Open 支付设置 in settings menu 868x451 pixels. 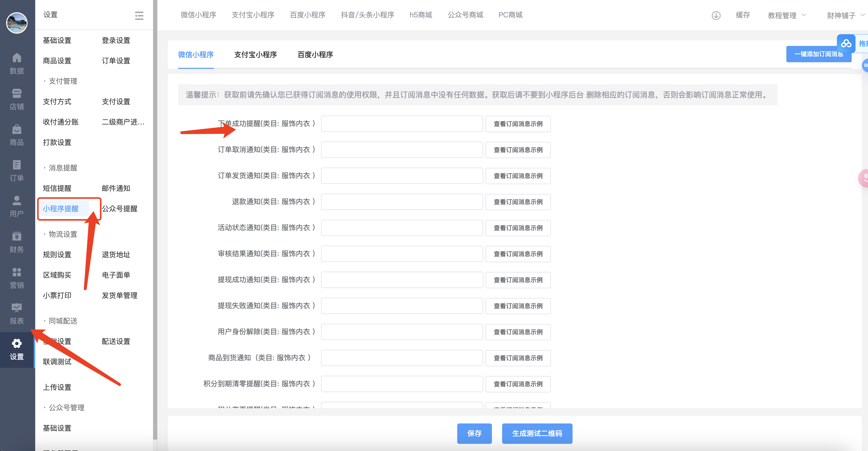click(116, 102)
